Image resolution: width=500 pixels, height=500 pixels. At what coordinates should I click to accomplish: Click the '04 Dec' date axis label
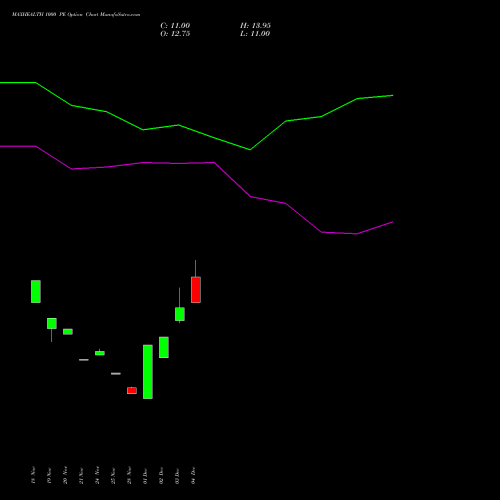[193, 475]
